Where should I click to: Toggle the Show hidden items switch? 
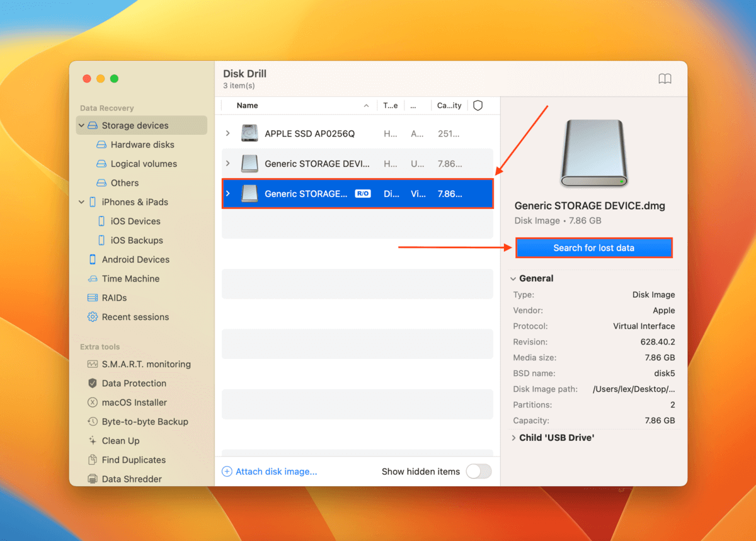pos(479,471)
